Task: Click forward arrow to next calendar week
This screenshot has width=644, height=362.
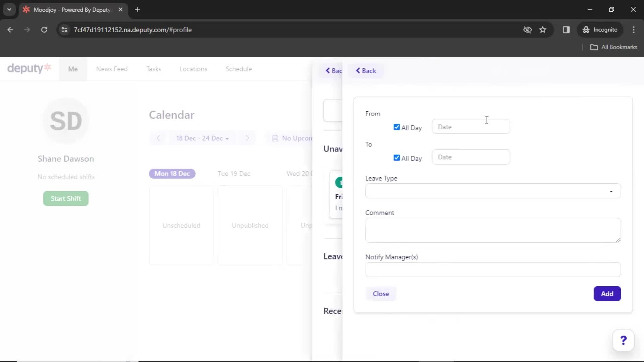Action: 247,138
